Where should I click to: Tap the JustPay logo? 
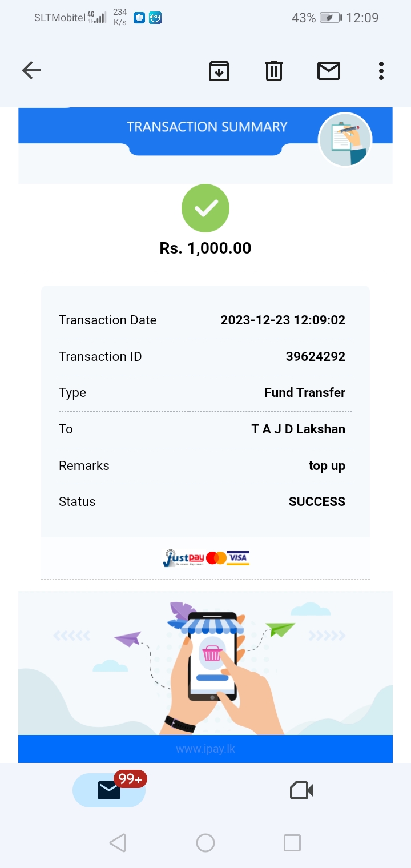183,558
